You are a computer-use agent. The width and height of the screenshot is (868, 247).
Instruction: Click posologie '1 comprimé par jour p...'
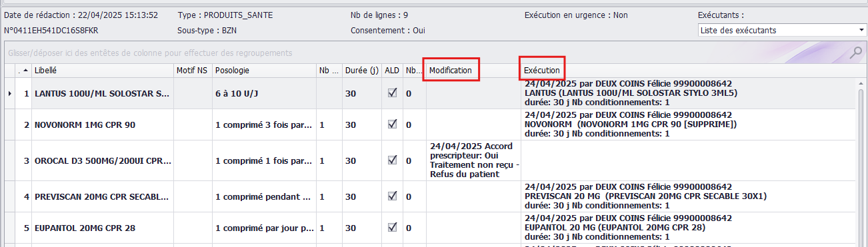coord(264,228)
